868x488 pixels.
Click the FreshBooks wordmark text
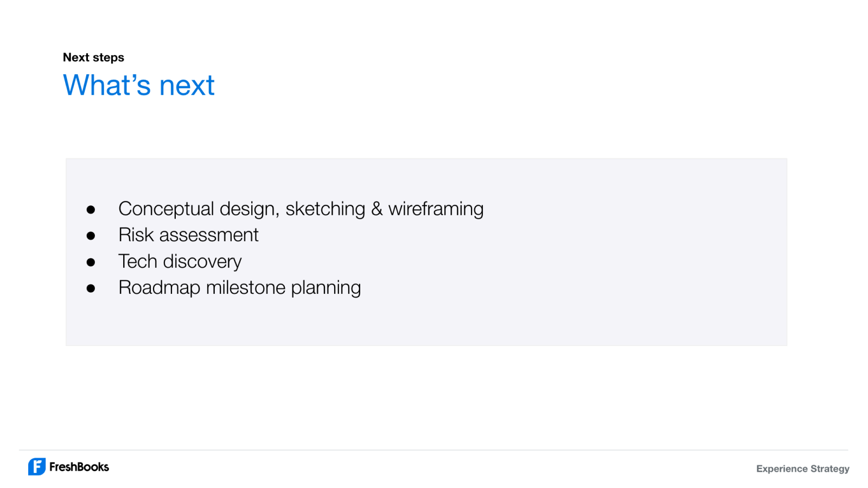coord(79,467)
